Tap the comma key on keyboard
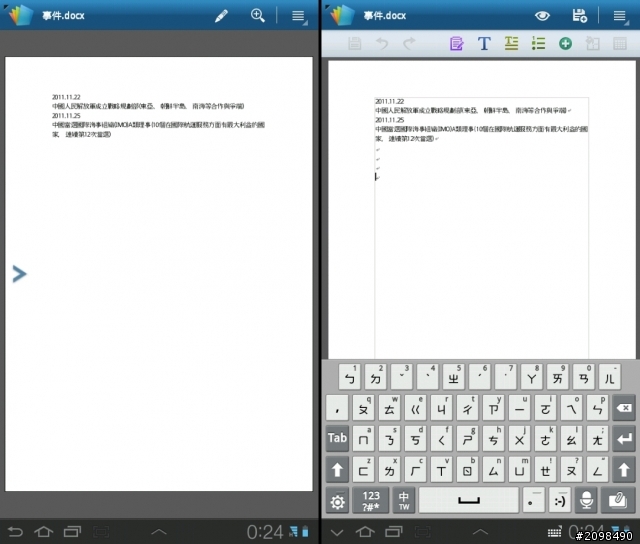Image resolution: width=640 pixels, height=544 pixels. tap(337, 408)
